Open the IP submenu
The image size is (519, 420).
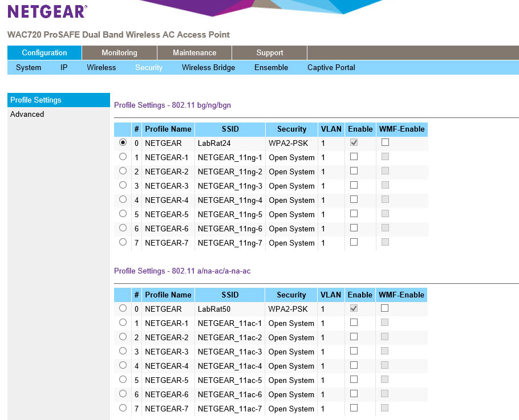64,67
